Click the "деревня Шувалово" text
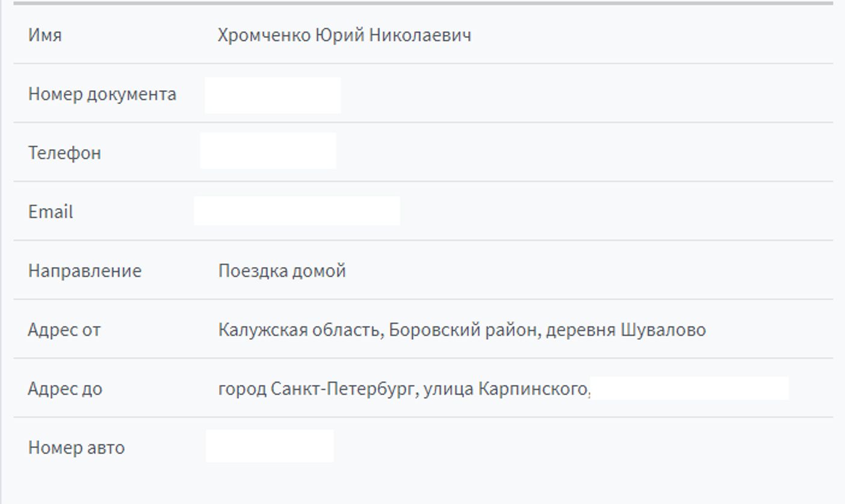Viewport: 845px width, 504px height. (x=625, y=330)
